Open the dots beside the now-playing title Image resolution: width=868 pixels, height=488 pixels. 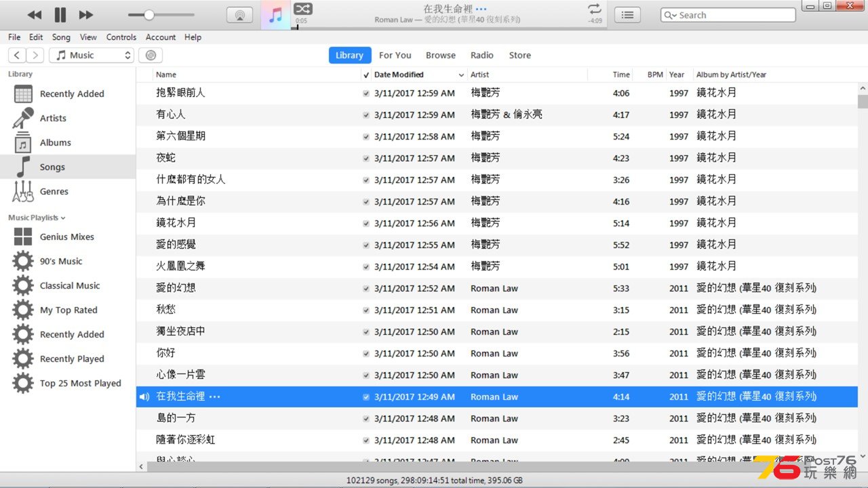click(481, 9)
